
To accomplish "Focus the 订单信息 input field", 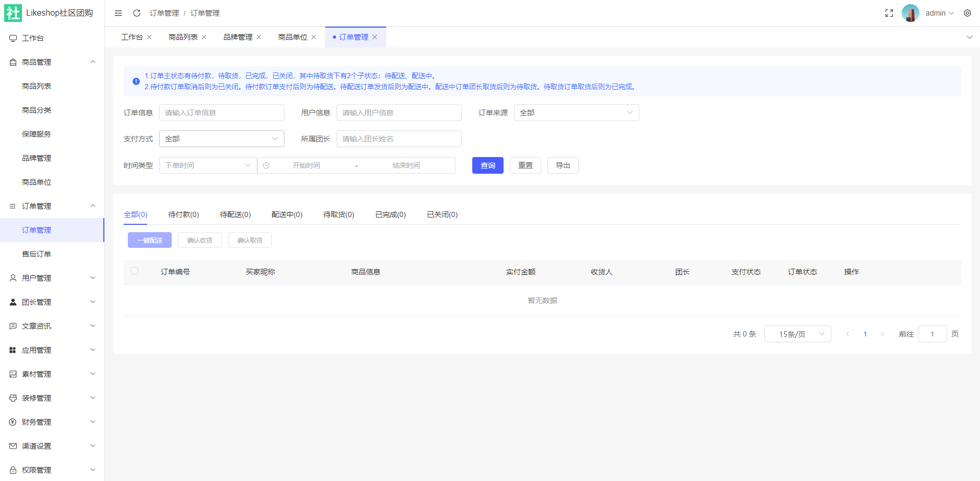I will [x=221, y=113].
